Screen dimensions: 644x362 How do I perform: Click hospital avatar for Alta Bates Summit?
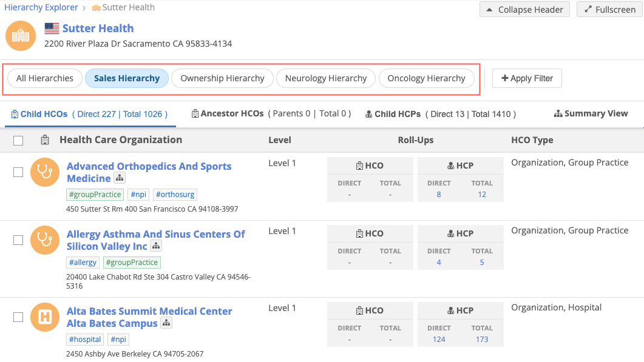point(45,317)
